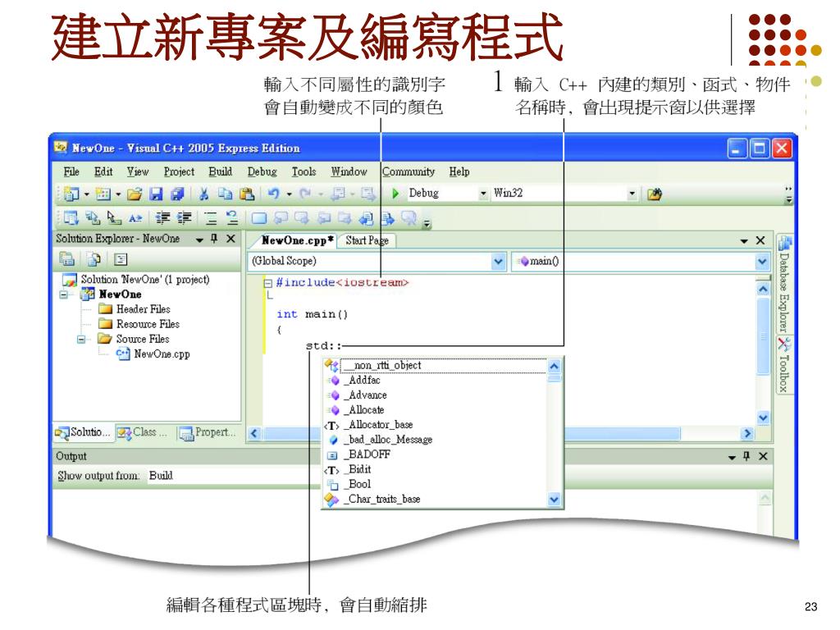Cut selection with the scissors icon
Viewport: 840px width, 630px height.
click(203, 194)
